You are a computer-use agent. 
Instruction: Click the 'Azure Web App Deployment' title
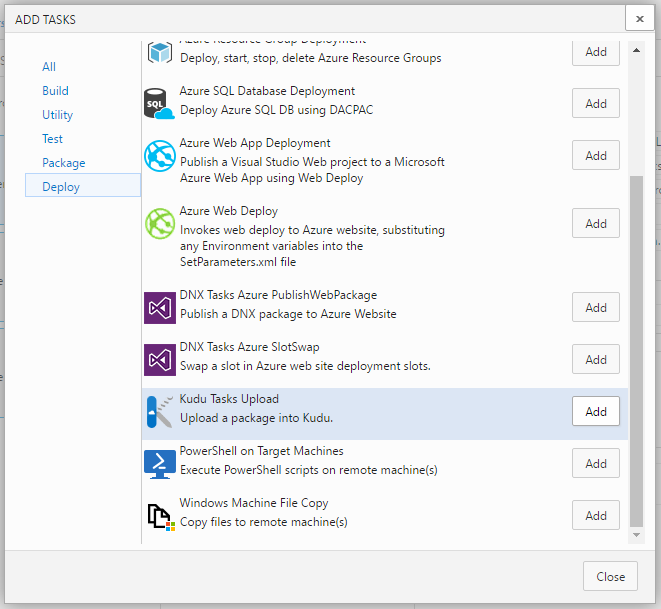tap(255, 143)
